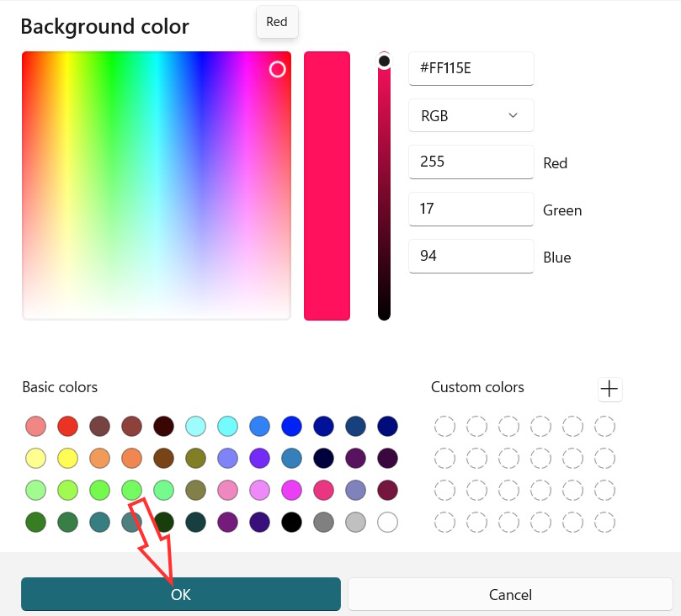Click the plus icon next to Custom colors
The height and width of the screenshot is (616, 681).
(x=609, y=389)
